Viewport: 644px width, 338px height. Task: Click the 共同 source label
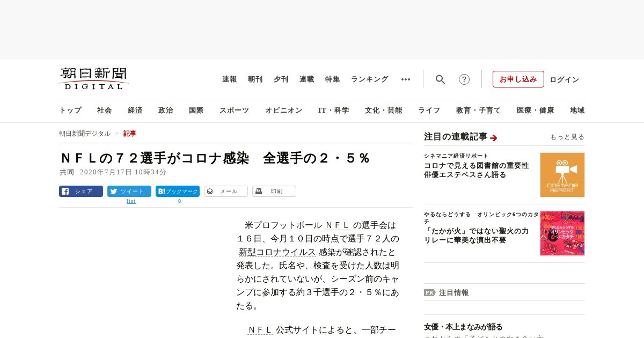coord(67,172)
